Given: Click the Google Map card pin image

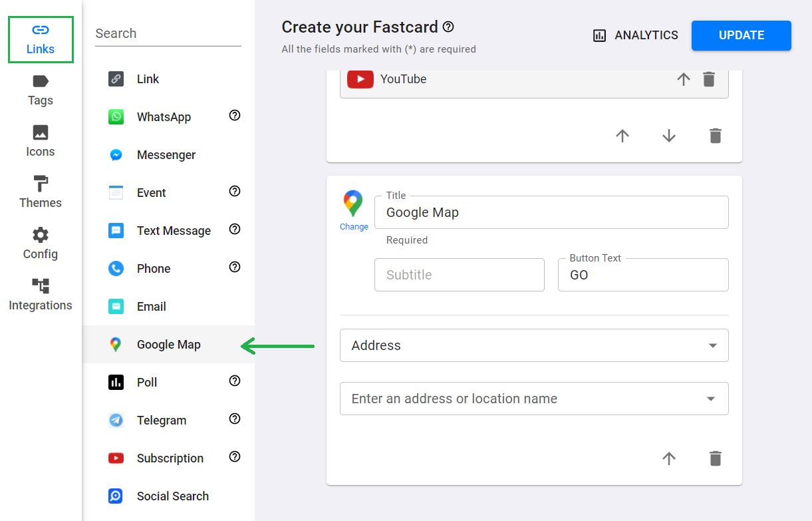Looking at the screenshot, I should click(x=353, y=204).
